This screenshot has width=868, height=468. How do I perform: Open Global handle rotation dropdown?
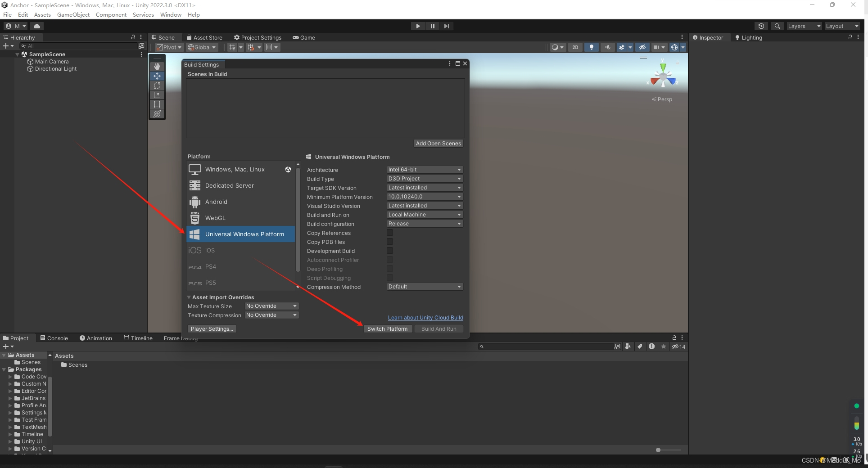coord(202,47)
